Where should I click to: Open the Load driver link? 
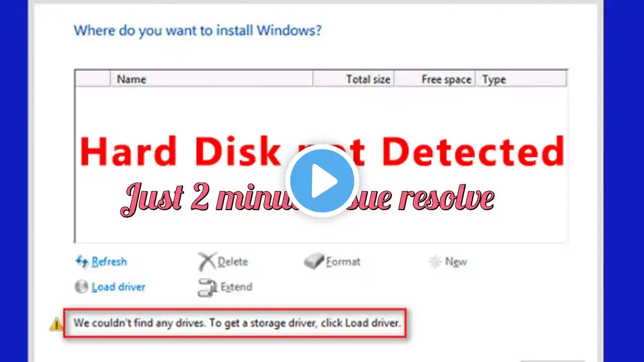click(x=118, y=287)
